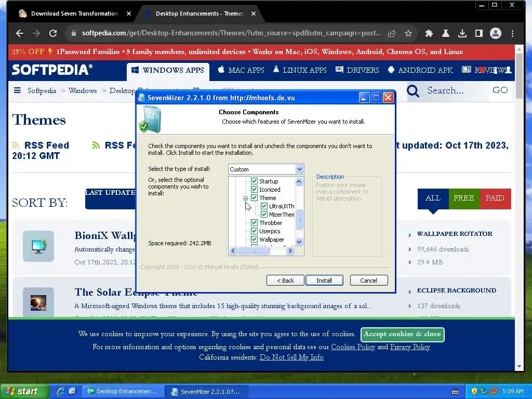The width and height of the screenshot is (532, 399).
Task: Collapse the Theme tree node
Action: (x=245, y=198)
